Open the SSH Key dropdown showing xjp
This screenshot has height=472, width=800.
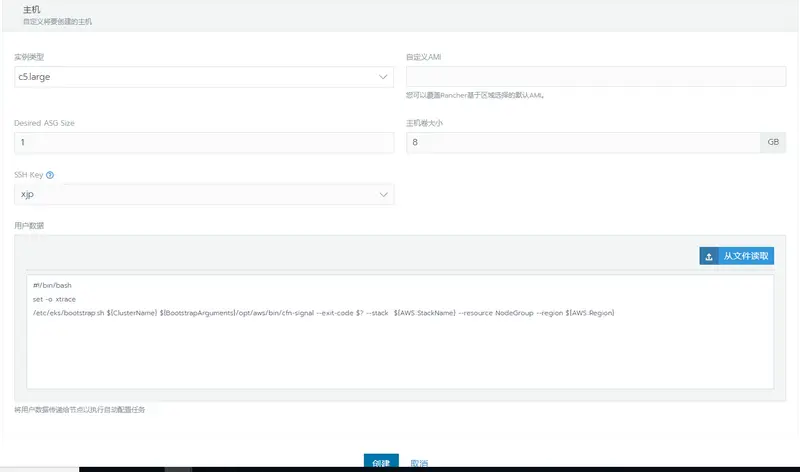204,194
